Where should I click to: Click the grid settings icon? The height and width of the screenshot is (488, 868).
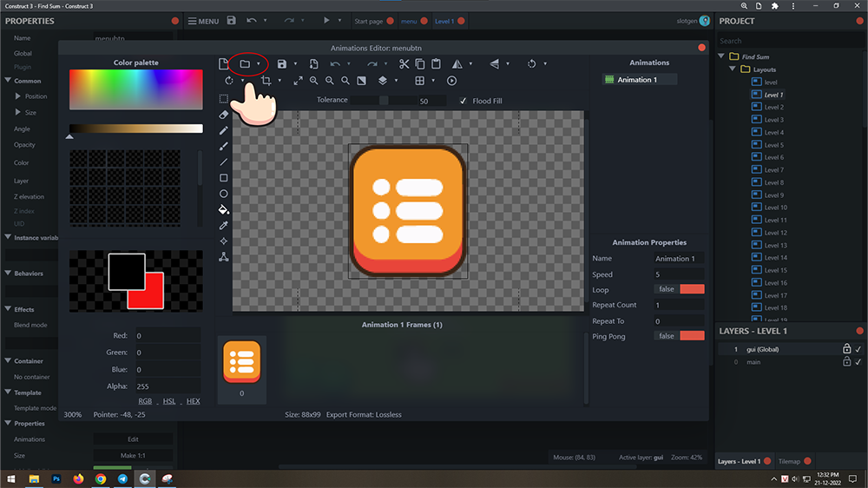tap(419, 81)
